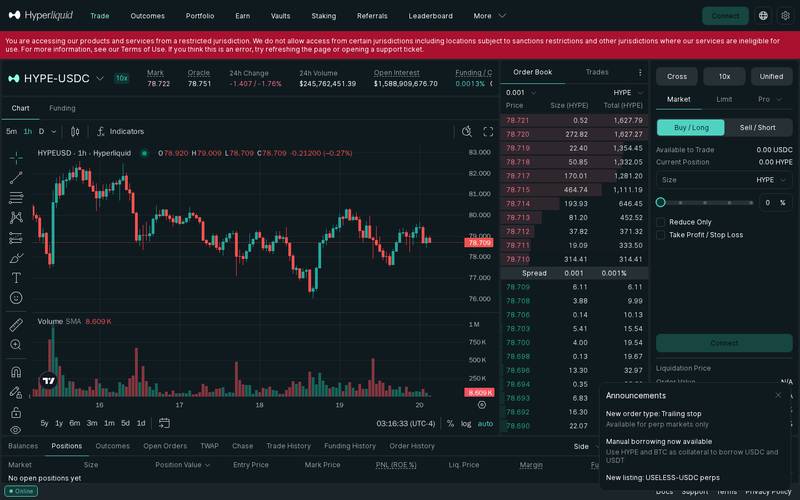The image size is (800, 500).
Task: Click the 78.720 ask price row
Action: 574,134
